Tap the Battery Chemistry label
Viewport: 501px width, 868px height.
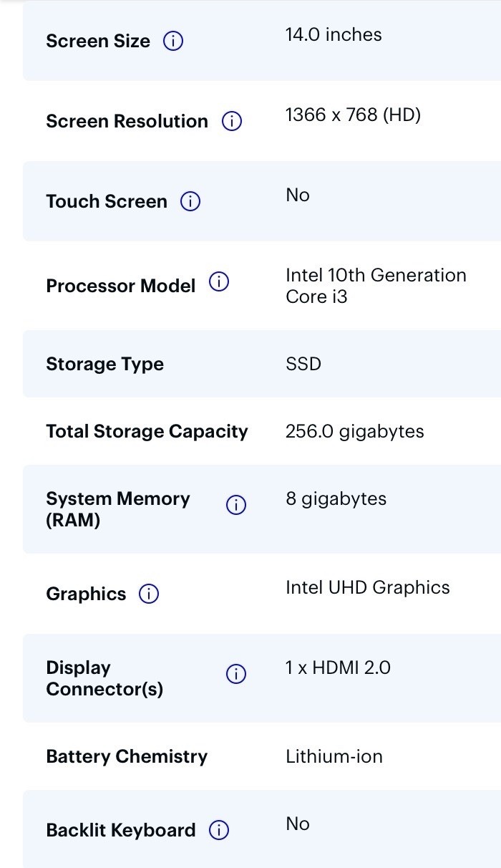[127, 757]
